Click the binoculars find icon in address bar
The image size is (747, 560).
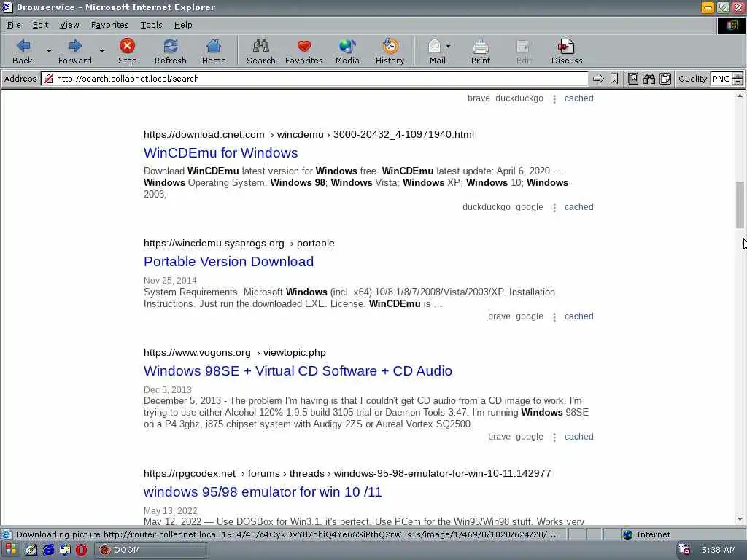[649, 79]
